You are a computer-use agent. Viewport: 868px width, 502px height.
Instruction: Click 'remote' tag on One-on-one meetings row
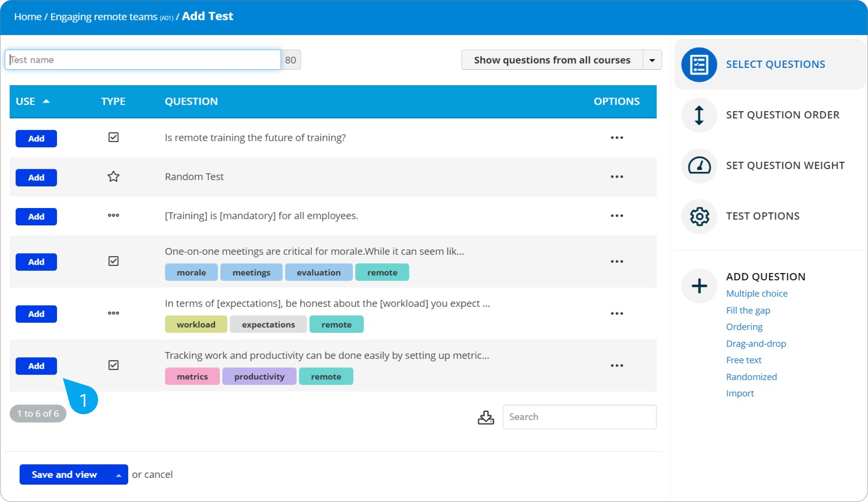click(x=382, y=272)
